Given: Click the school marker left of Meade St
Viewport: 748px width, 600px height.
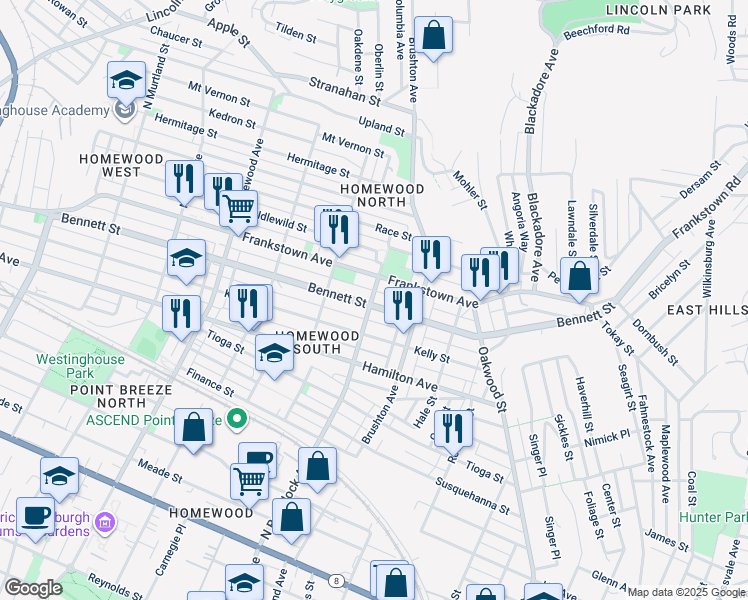Looking at the screenshot, I should (x=60, y=475).
